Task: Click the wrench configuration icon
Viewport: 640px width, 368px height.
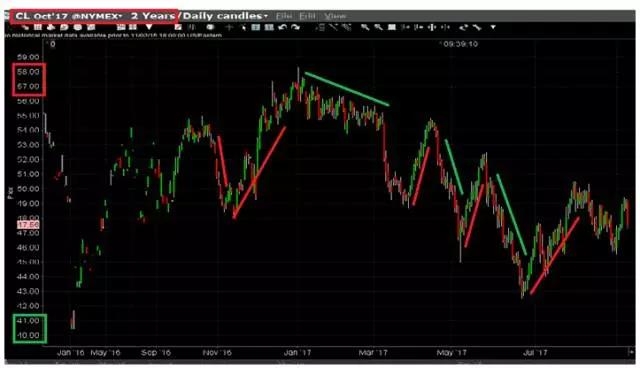Action: [x=476, y=27]
